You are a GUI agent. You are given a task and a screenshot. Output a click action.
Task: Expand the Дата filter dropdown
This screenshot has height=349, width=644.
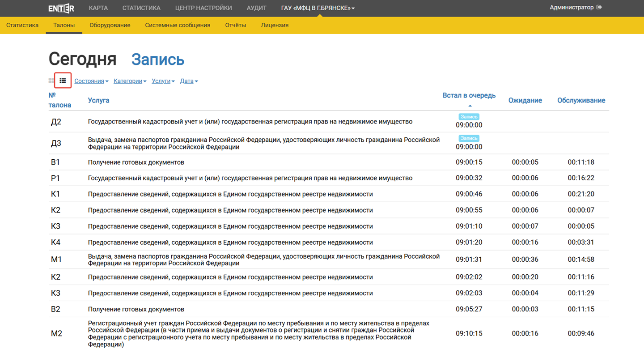[189, 81]
